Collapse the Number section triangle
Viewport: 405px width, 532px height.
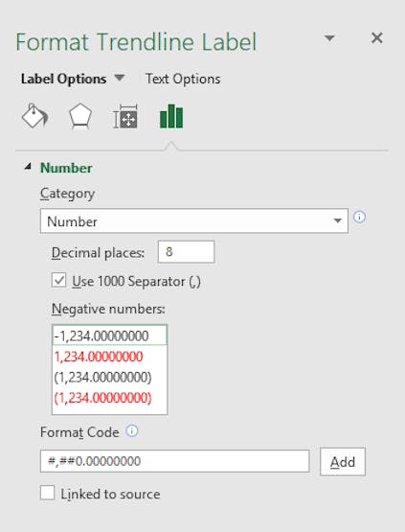tap(28, 167)
